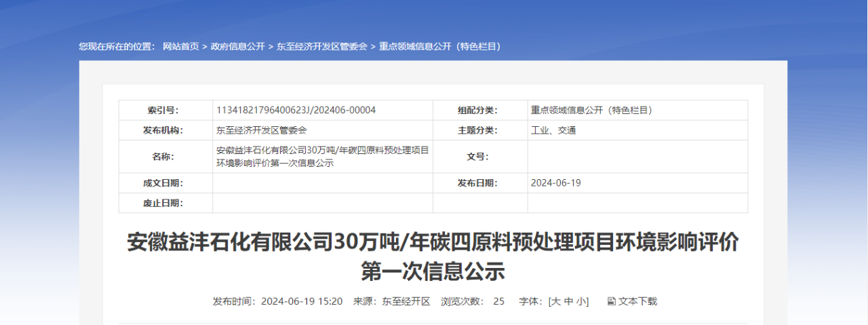
Task: Open 重点领域信息公开（特色栏目） breadcrumb link
Action: pyautogui.click(x=439, y=47)
